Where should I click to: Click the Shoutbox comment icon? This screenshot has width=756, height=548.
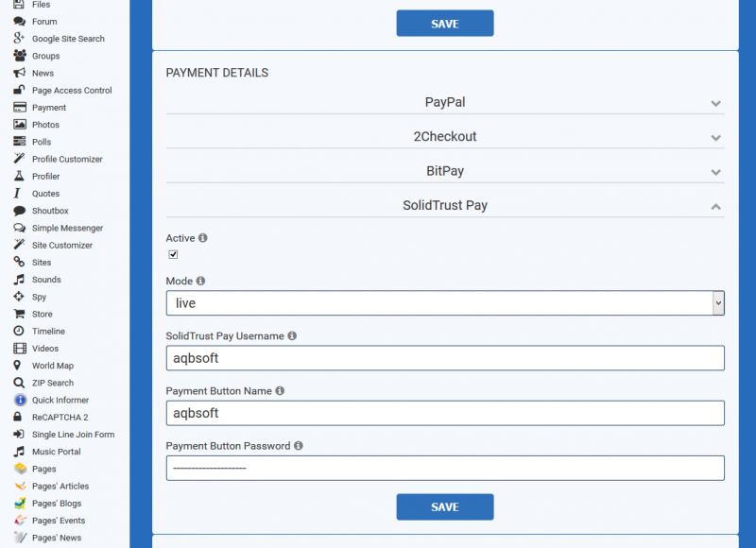click(x=19, y=211)
